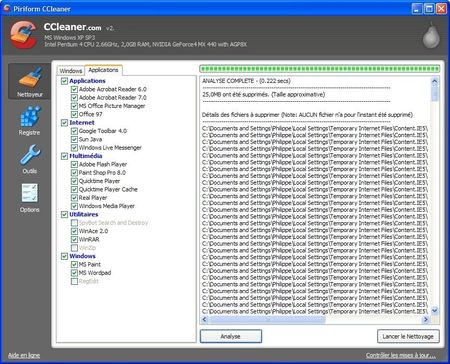
Task: Click the vertical scrollbar thumb
Action: (435, 93)
